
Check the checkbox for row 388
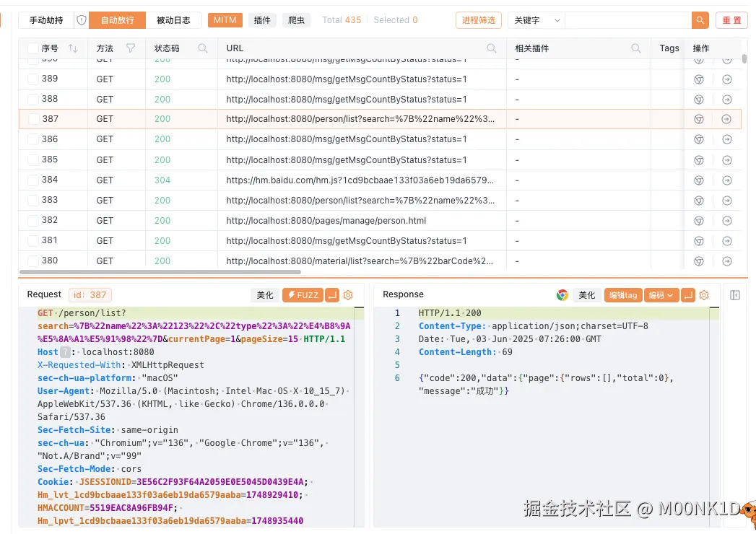point(33,100)
